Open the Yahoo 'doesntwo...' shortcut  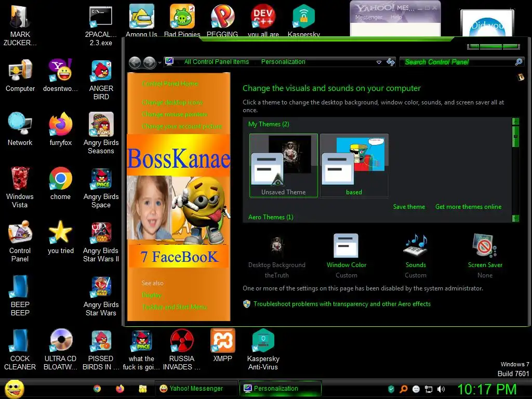click(x=60, y=75)
